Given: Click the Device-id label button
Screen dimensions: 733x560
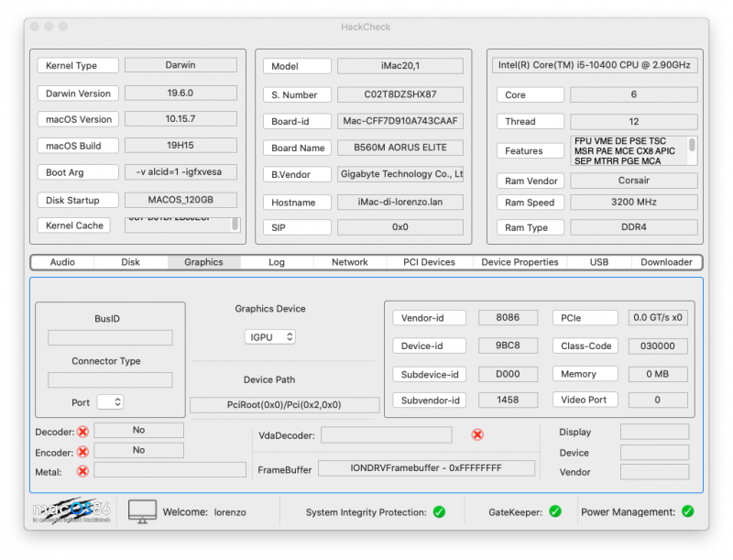Looking at the screenshot, I should [x=429, y=346].
